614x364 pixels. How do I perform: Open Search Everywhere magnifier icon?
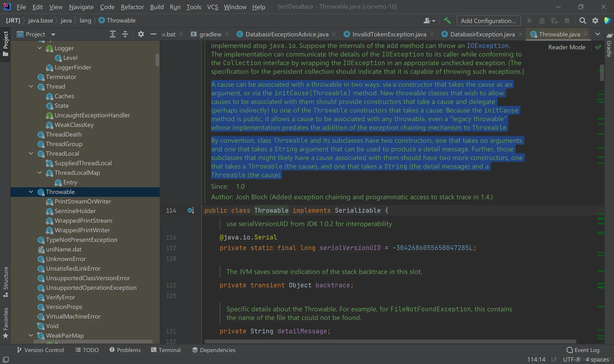pos(583,21)
